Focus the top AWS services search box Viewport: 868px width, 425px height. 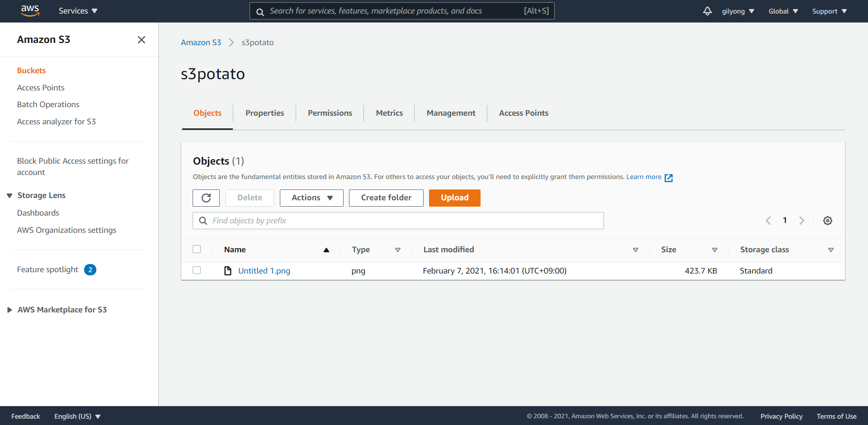click(x=402, y=11)
